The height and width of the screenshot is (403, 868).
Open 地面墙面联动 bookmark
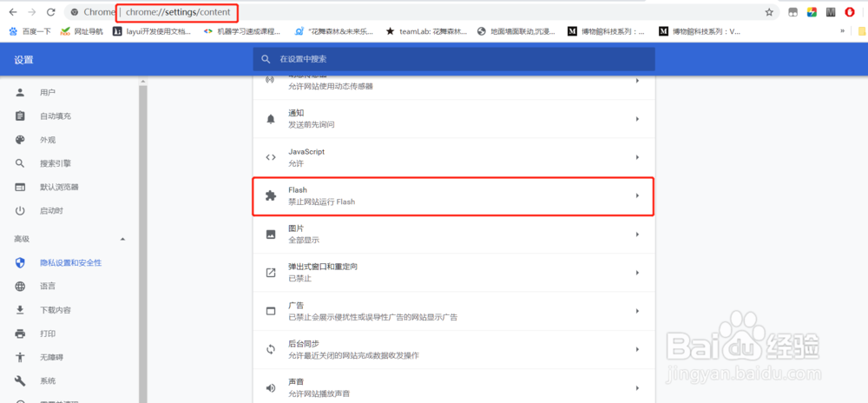click(516, 31)
